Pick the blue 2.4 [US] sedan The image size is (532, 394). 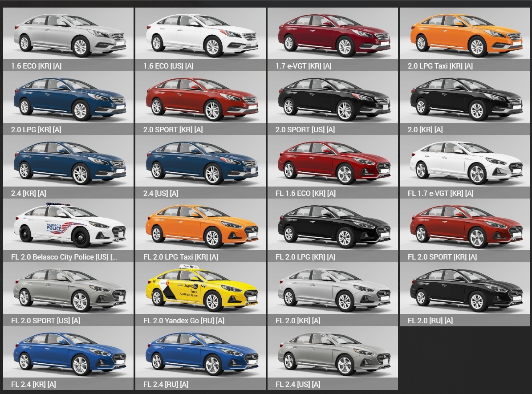[200, 162]
